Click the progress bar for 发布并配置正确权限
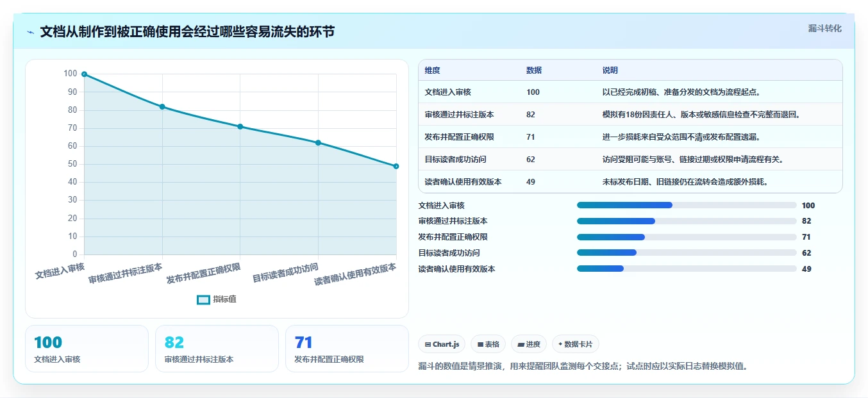 click(x=687, y=237)
